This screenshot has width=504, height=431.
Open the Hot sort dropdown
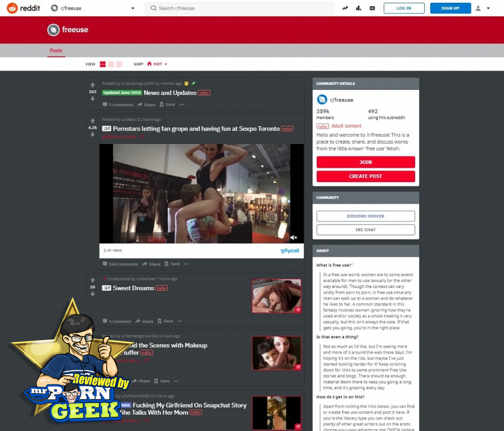[157, 64]
